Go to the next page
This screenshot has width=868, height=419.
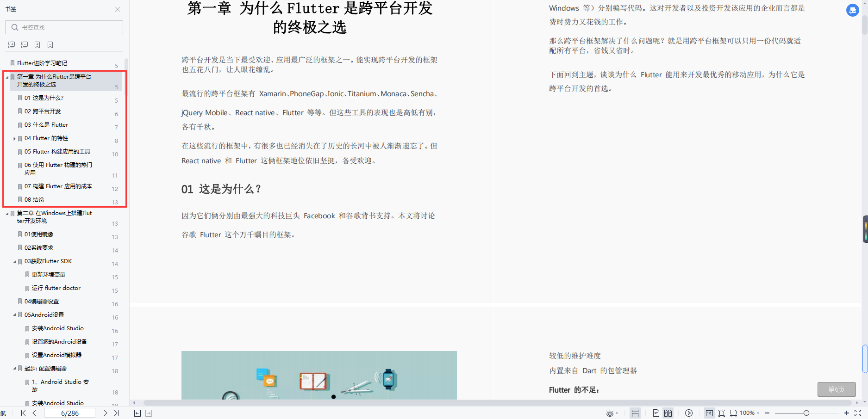(x=106, y=413)
